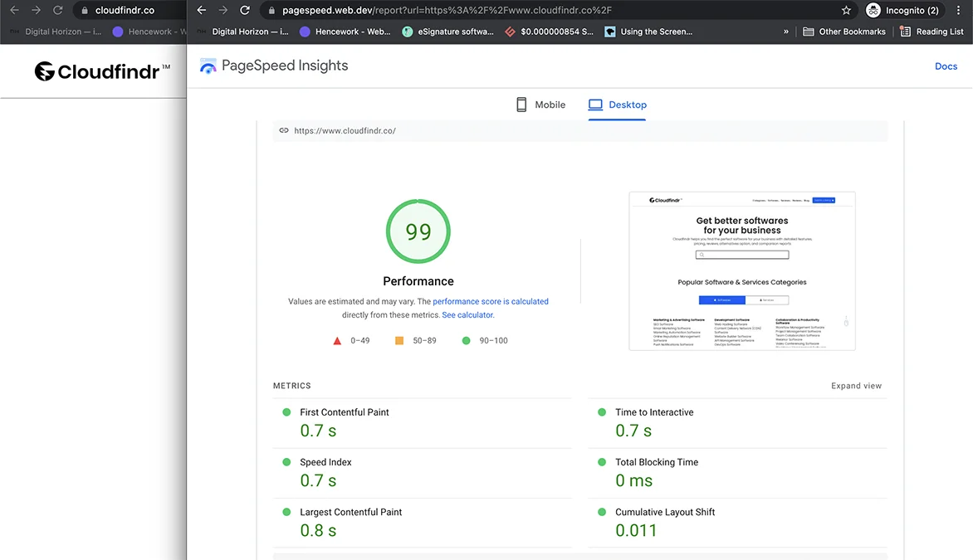Open the Chrome three-dot menu
The width and height of the screenshot is (973, 560).
pyautogui.click(x=958, y=10)
